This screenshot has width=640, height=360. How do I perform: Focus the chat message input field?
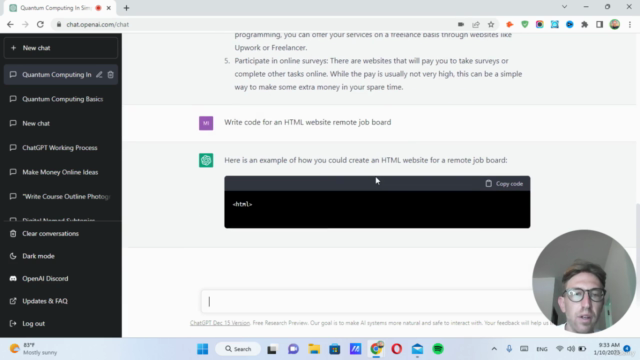(367, 302)
